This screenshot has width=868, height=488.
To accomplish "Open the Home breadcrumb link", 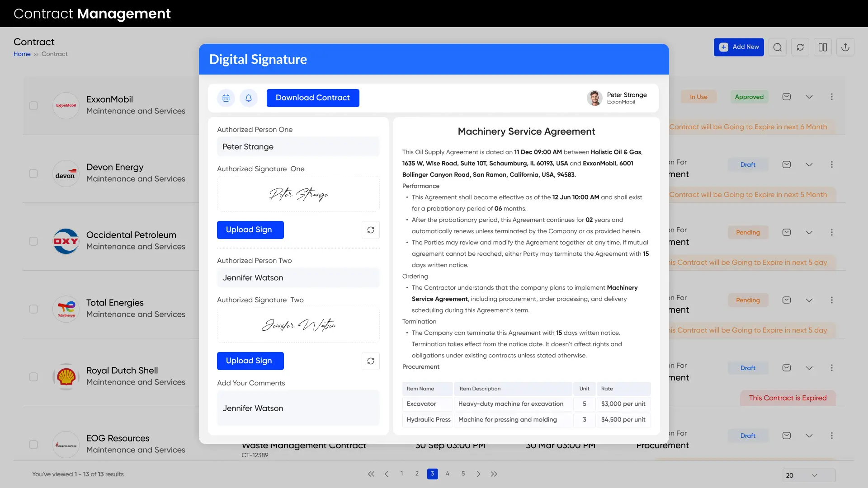I will (x=22, y=54).
